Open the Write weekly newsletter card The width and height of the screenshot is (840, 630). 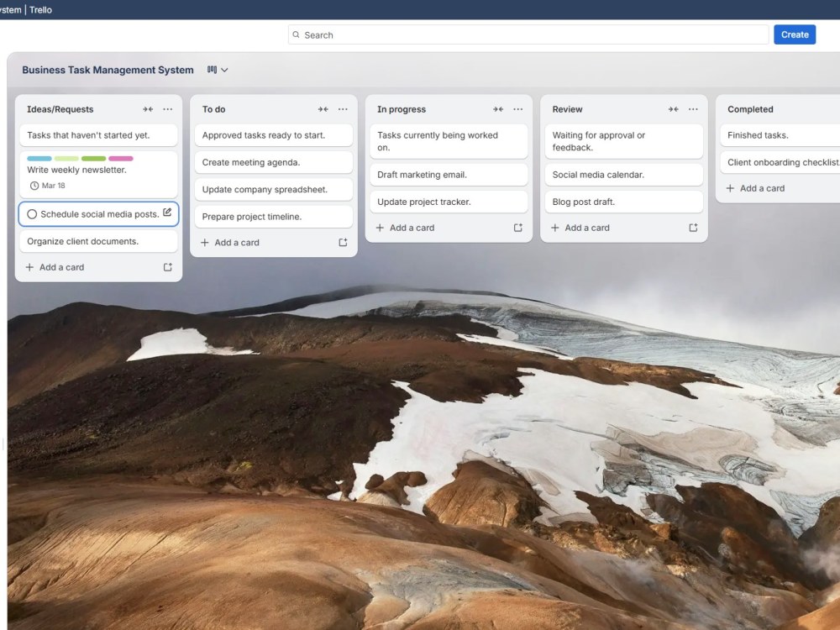point(98,175)
